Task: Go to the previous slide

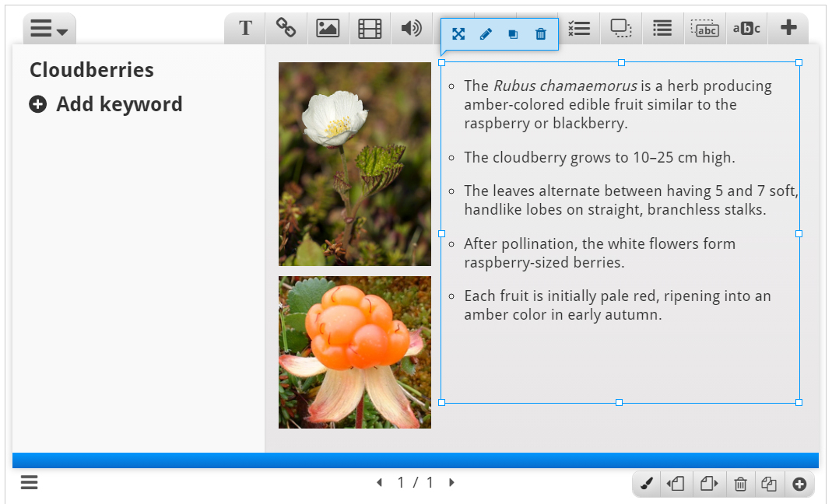Action: tap(379, 482)
